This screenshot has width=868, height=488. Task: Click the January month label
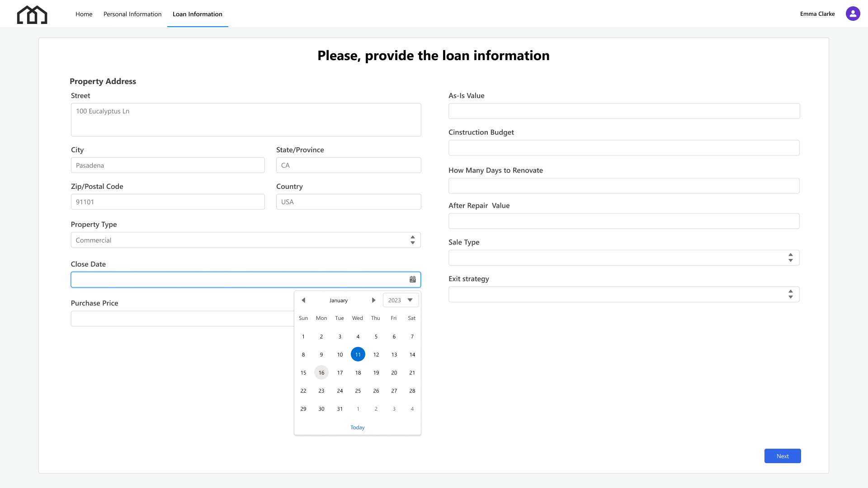point(339,300)
